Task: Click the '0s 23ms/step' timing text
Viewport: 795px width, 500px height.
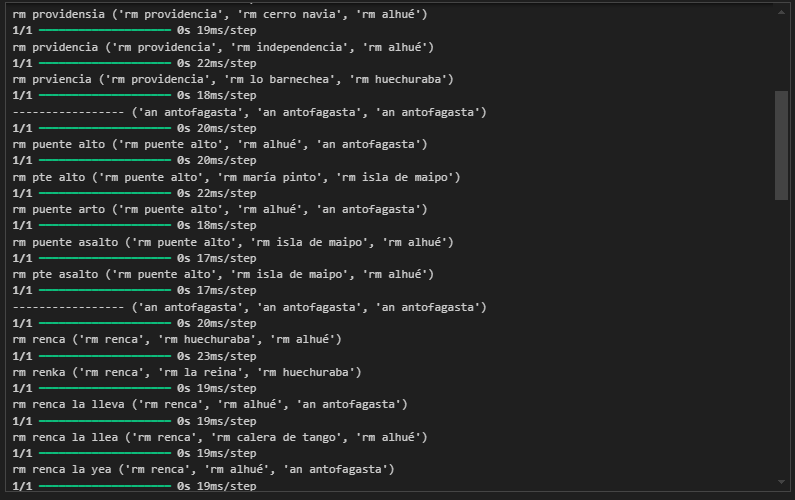Action: [216, 356]
